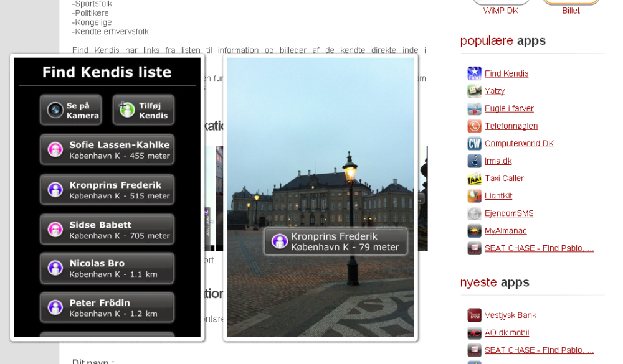This screenshot has height=364, width=623.
Task: Click the populære apps heading
Action: [x=503, y=41]
